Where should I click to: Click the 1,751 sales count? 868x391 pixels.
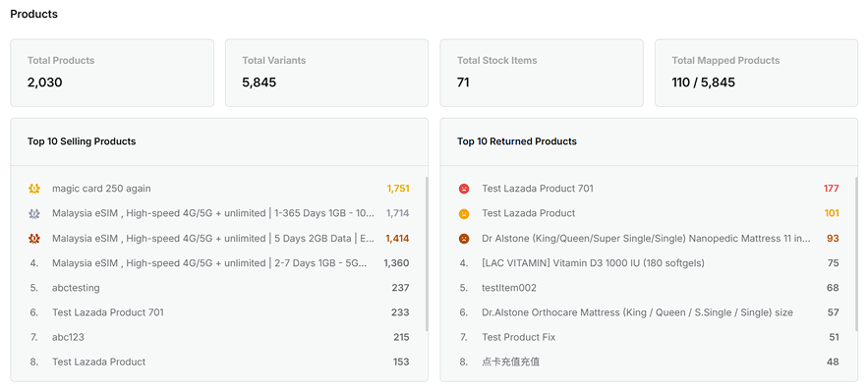tap(398, 189)
